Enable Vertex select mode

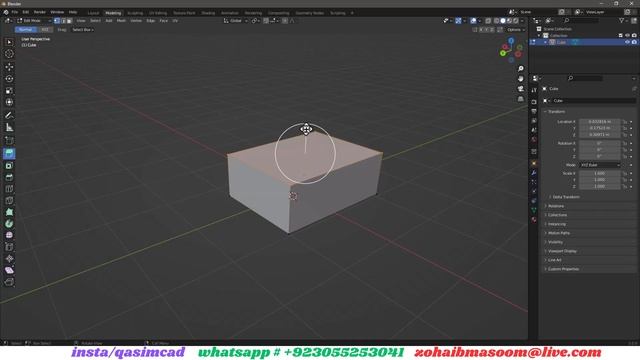tap(57, 20)
